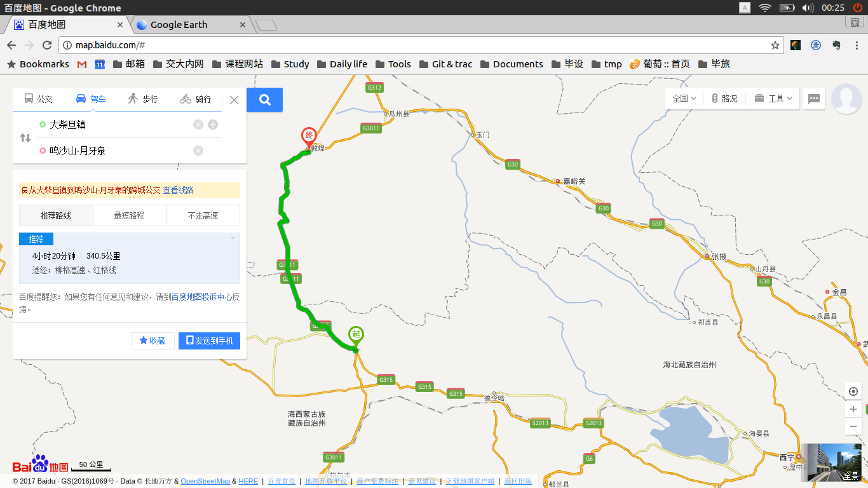
Task: Clear the 鸣沙山·月牙泉 destination field
Action: click(x=198, y=151)
